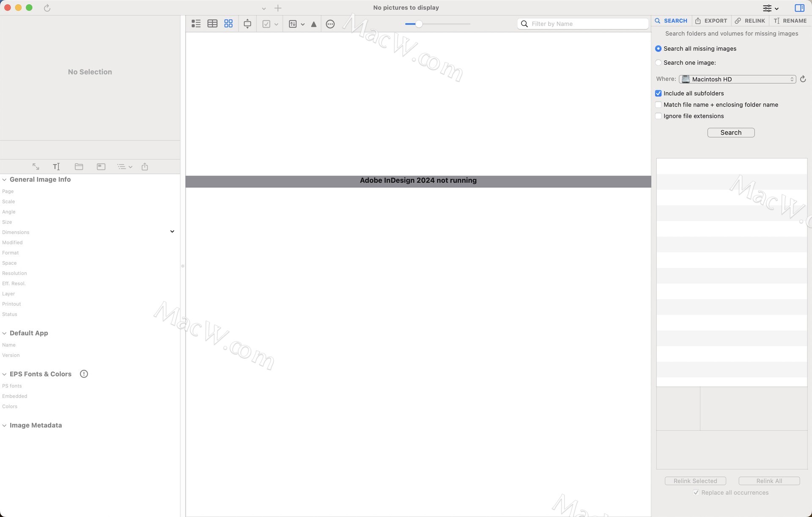
Task: Click the info alert icon beside EPS Fonts & Colors
Action: pyautogui.click(x=84, y=374)
